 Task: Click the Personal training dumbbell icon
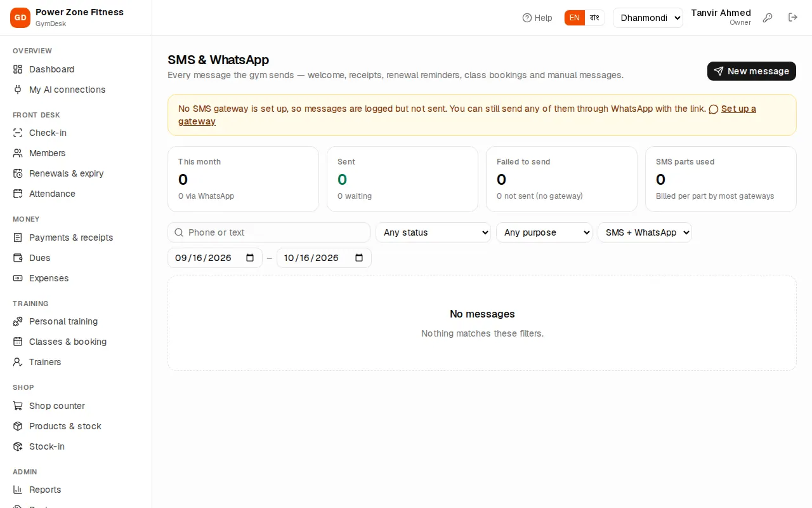pyautogui.click(x=18, y=321)
